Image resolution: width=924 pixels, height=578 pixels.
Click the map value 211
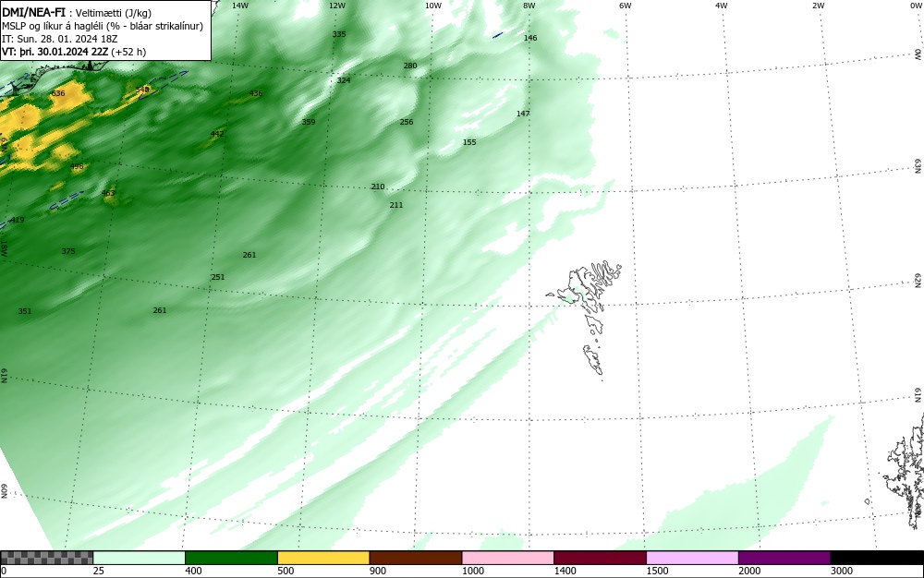396,205
